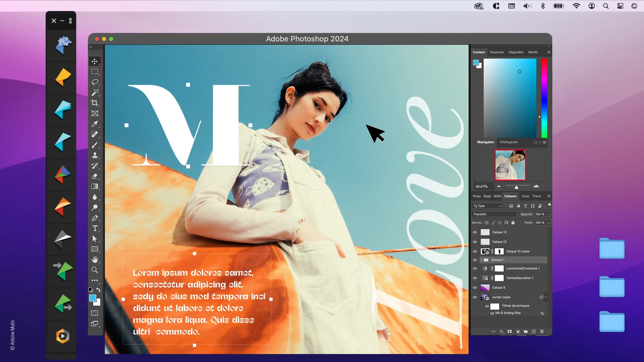Toggle visibility of curser copie layer
The image size is (644, 362).
(475, 297)
